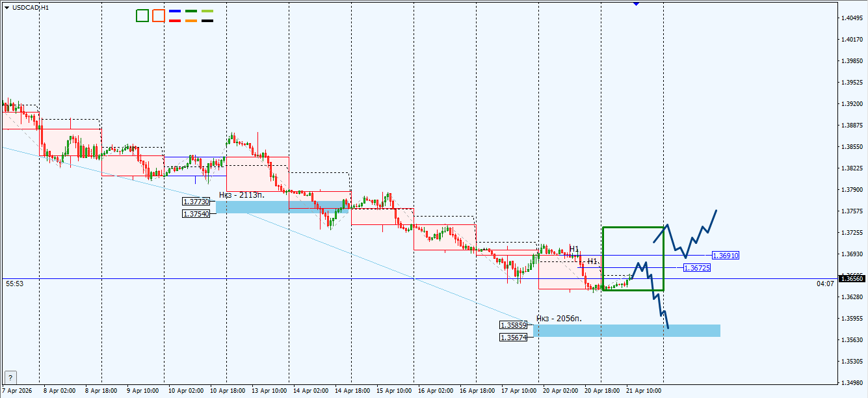This screenshot has width=868, height=398.
Task: Click the '15 Apr 10:00' time axis label
Action: tap(393, 391)
